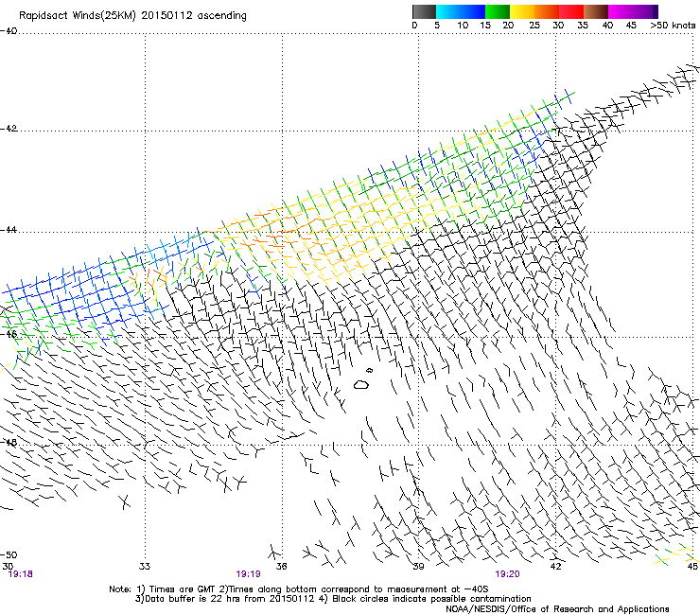Click the title text 'Rapidscat Winds(25KM) 20150112 ascending'
The height and width of the screenshot is (615, 700).
[x=132, y=16]
